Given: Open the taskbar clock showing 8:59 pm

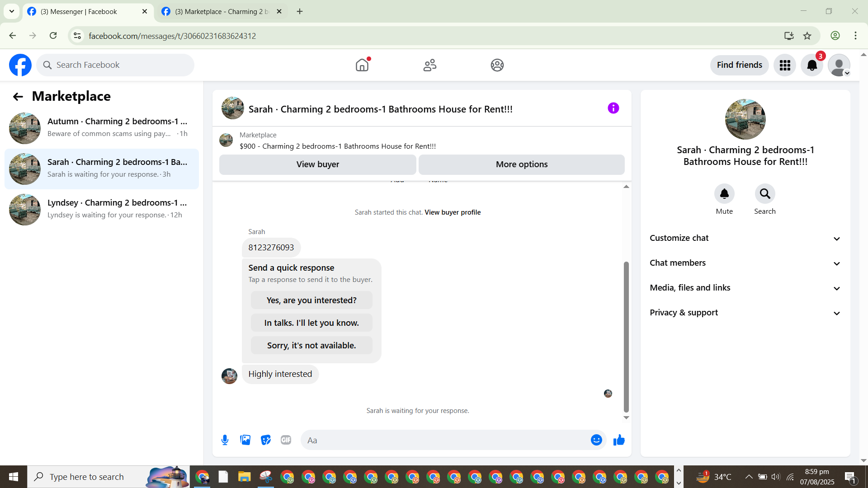Looking at the screenshot, I should click(x=817, y=477).
